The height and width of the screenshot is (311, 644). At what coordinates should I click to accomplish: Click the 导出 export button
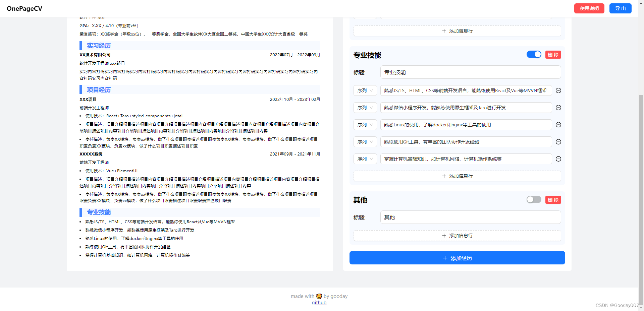(x=620, y=8)
